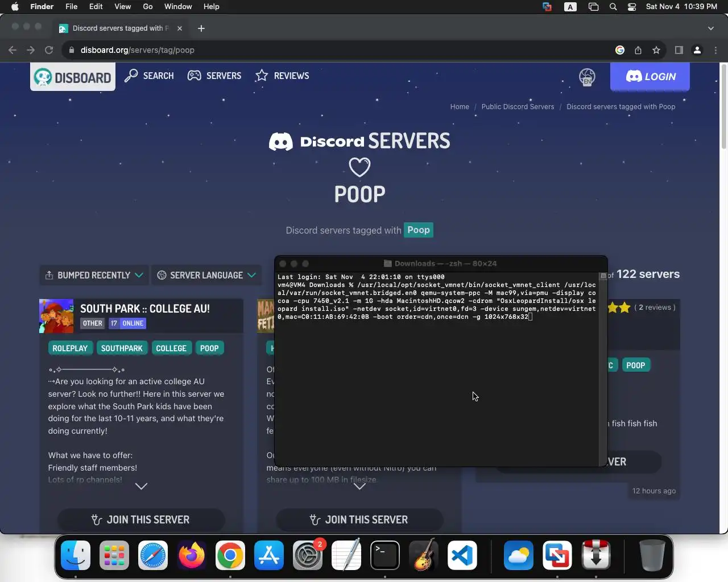
Task: Click the COLLEGE tag
Action: click(x=171, y=348)
